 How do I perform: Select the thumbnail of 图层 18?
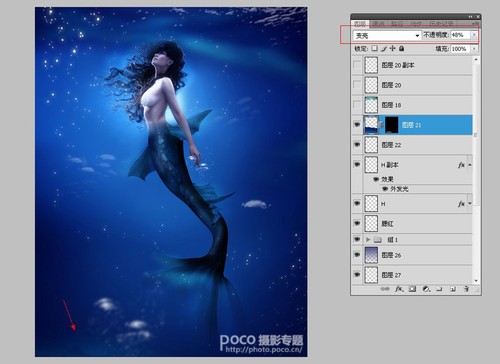[x=371, y=105]
